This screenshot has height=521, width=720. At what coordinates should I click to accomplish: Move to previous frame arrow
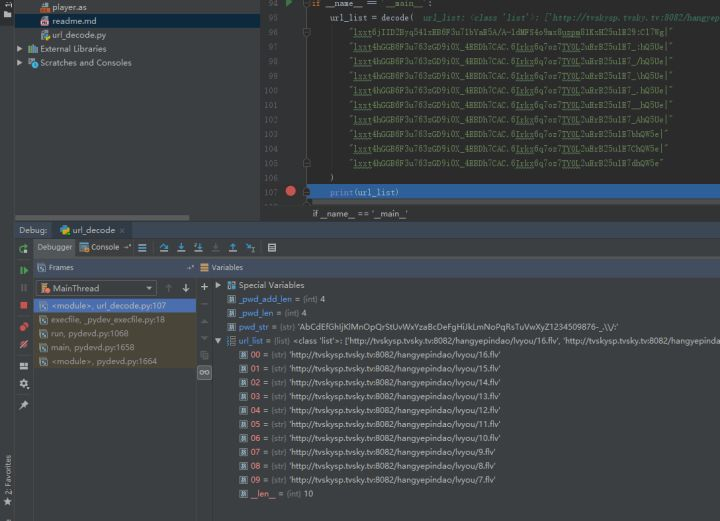pos(169,288)
